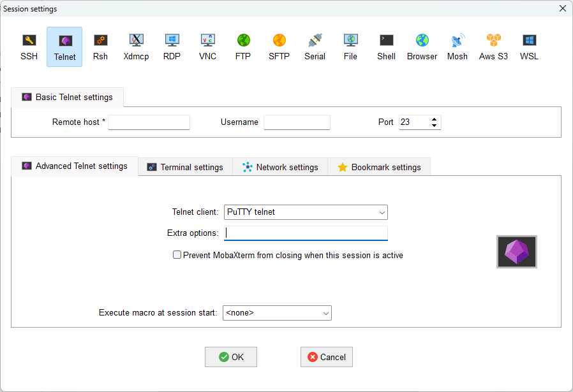Choose the Shell session icon
The width and height of the screenshot is (573, 392).
tap(386, 47)
